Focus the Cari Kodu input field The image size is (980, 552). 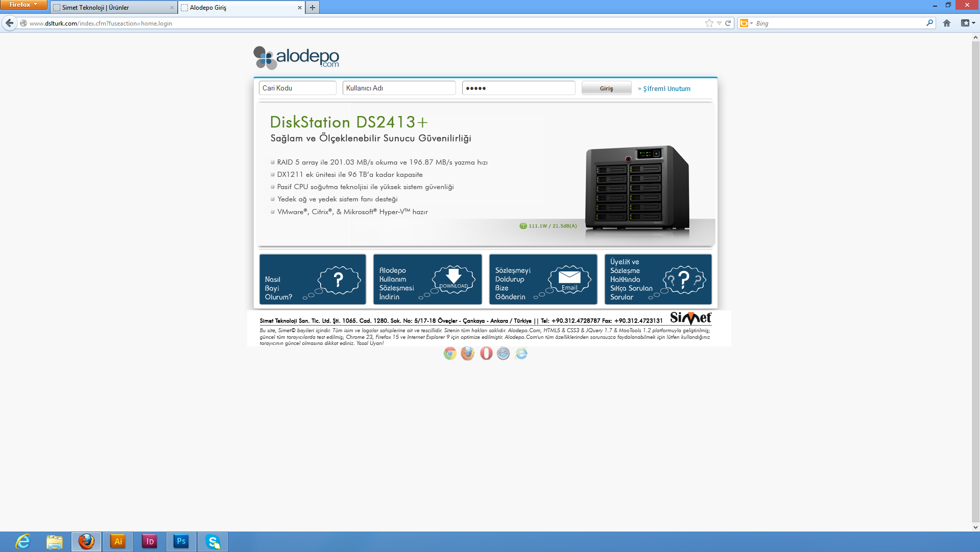pyautogui.click(x=297, y=88)
